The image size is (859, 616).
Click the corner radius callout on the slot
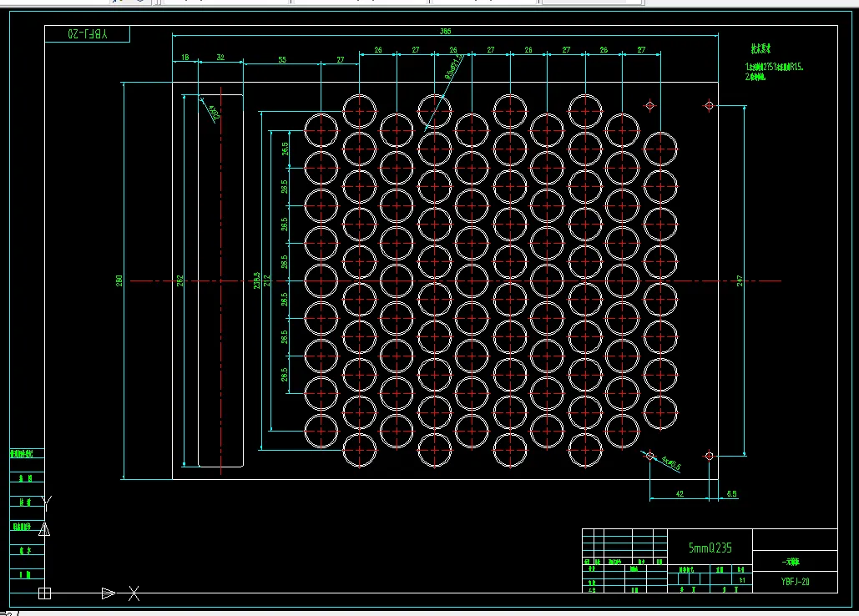[215, 113]
